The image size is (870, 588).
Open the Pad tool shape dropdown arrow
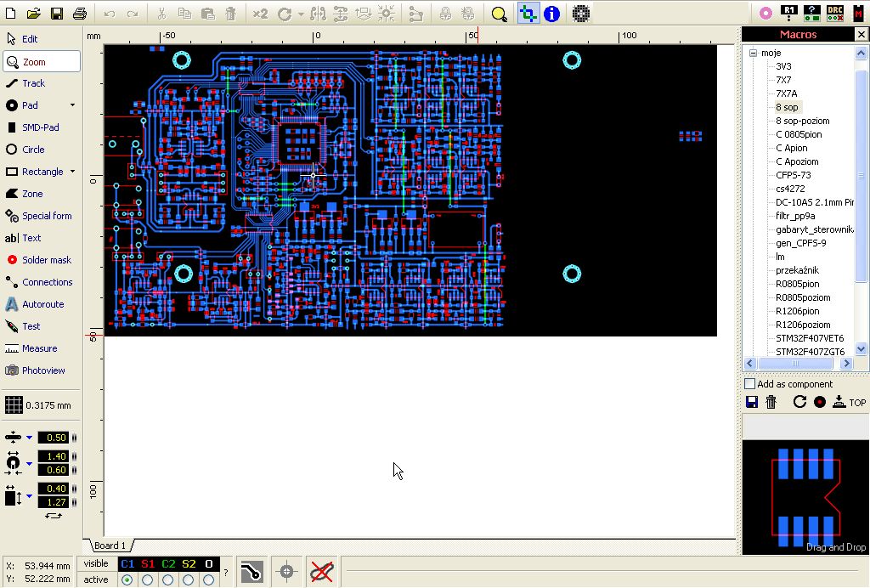tap(72, 105)
